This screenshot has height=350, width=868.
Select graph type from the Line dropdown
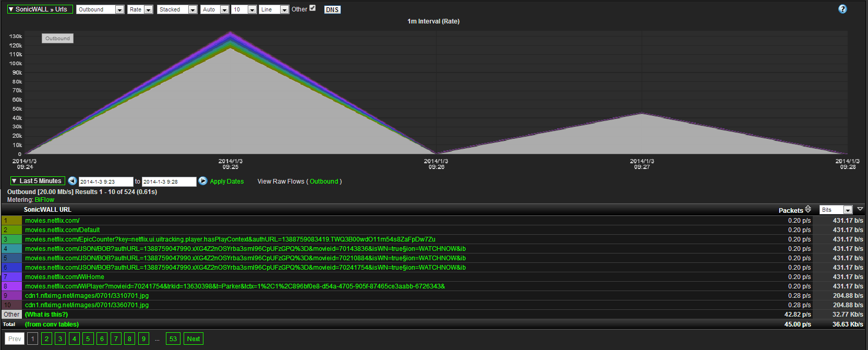[274, 9]
